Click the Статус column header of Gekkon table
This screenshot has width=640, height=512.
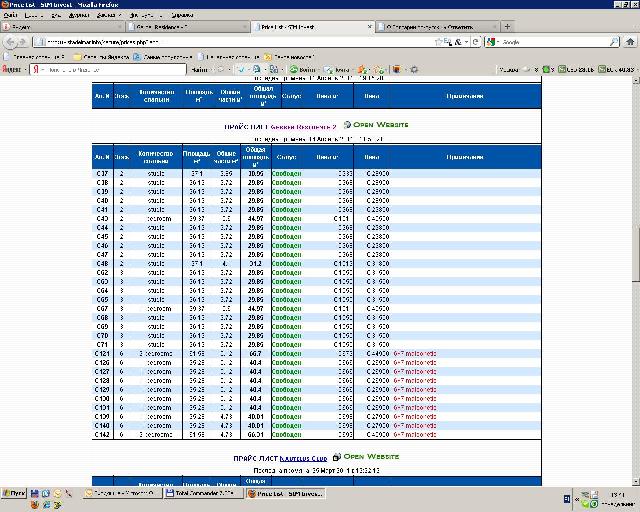coord(287,157)
